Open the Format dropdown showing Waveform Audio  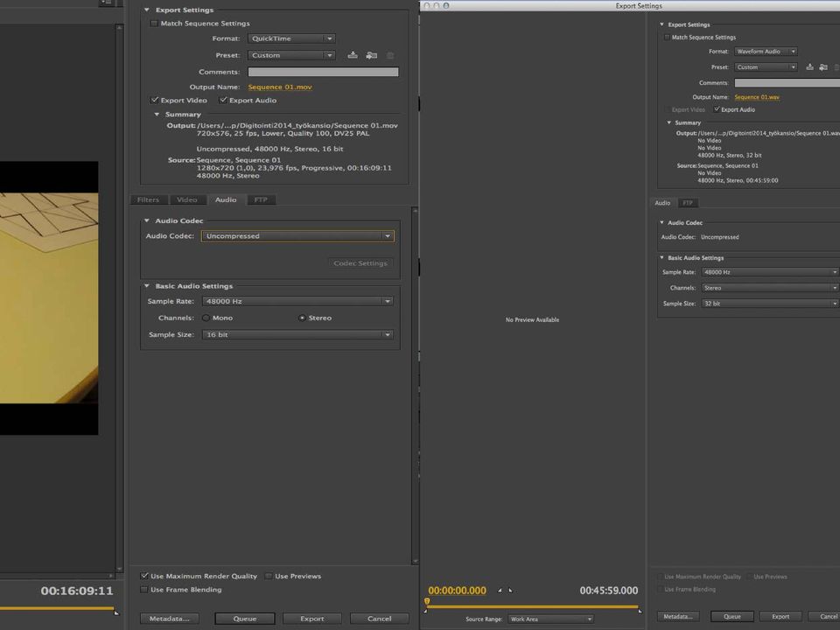point(766,52)
